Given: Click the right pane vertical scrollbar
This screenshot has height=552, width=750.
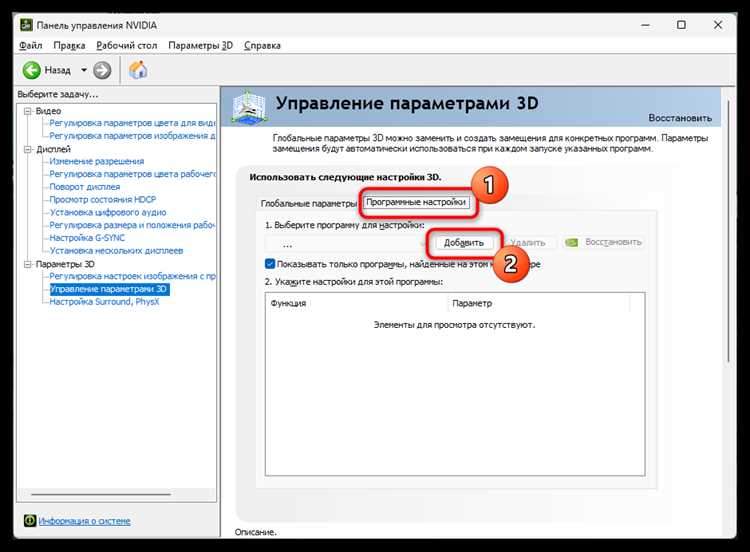Looking at the screenshot, I should pyautogui.click(x=728, y=230).
